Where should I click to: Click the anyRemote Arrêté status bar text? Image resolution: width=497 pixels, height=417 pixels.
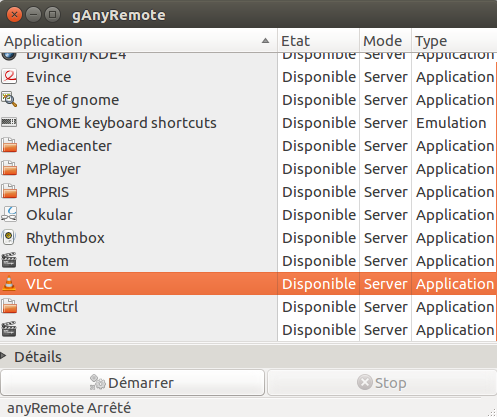(x=69, y=408)
